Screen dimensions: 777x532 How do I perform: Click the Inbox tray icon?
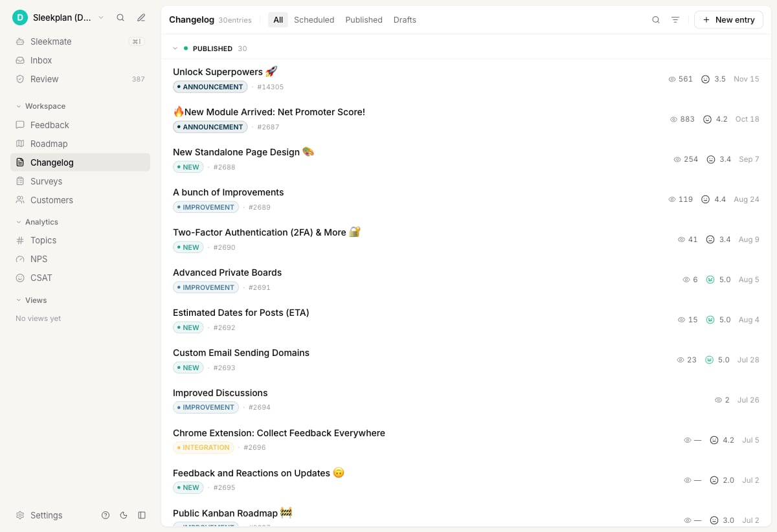[20, 60]
